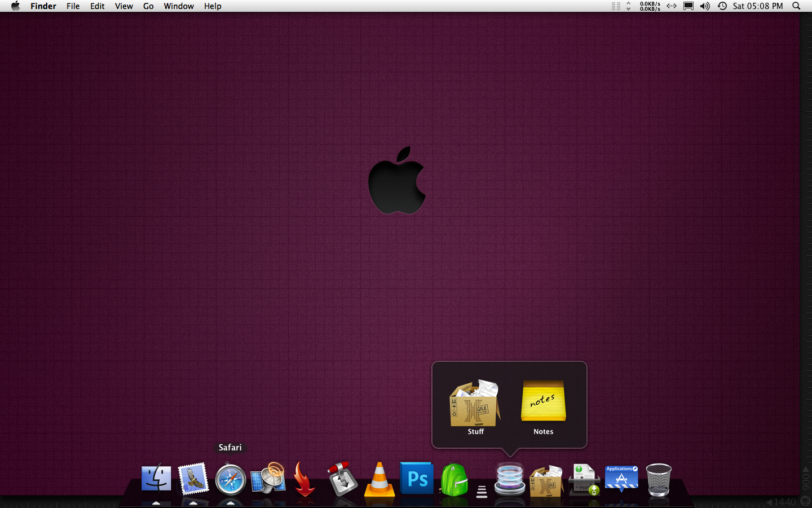Image resolution: width=812 pixels, height=508 pixels.
Task: Open the Finder application menu
Action: 43,6
